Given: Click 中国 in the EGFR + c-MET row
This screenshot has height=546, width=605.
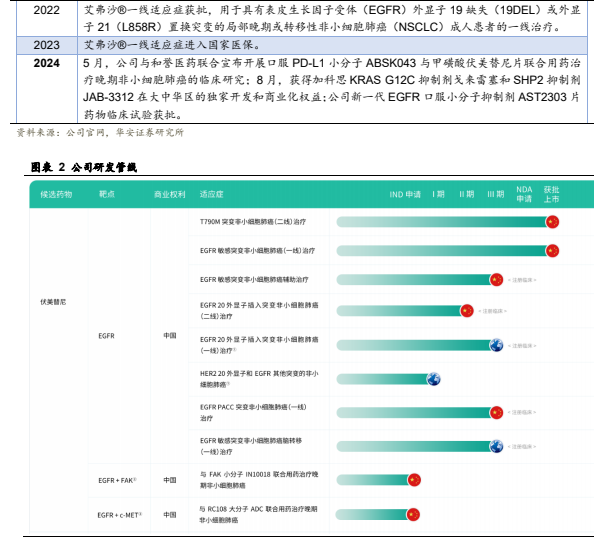Looking at the screenshot, I should [x=170, y=515].
